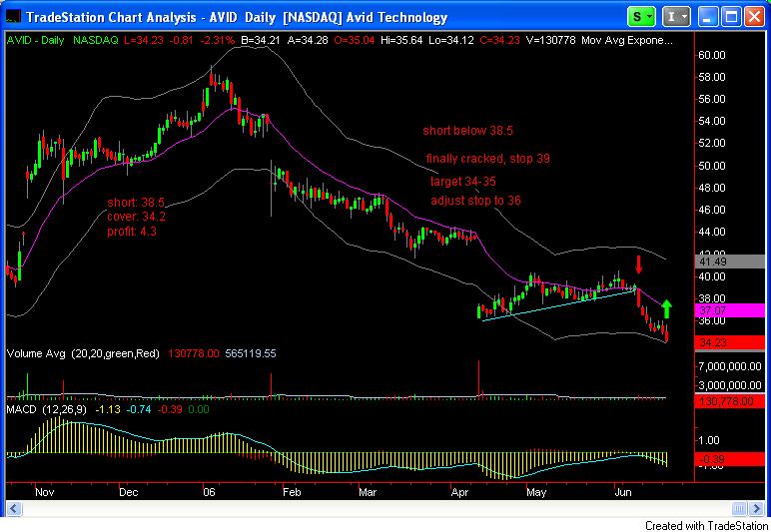The width and height of the screenshot is (771, 532).
Task: Click the Lo=34.12 status value
Action: tap(451, 40)
